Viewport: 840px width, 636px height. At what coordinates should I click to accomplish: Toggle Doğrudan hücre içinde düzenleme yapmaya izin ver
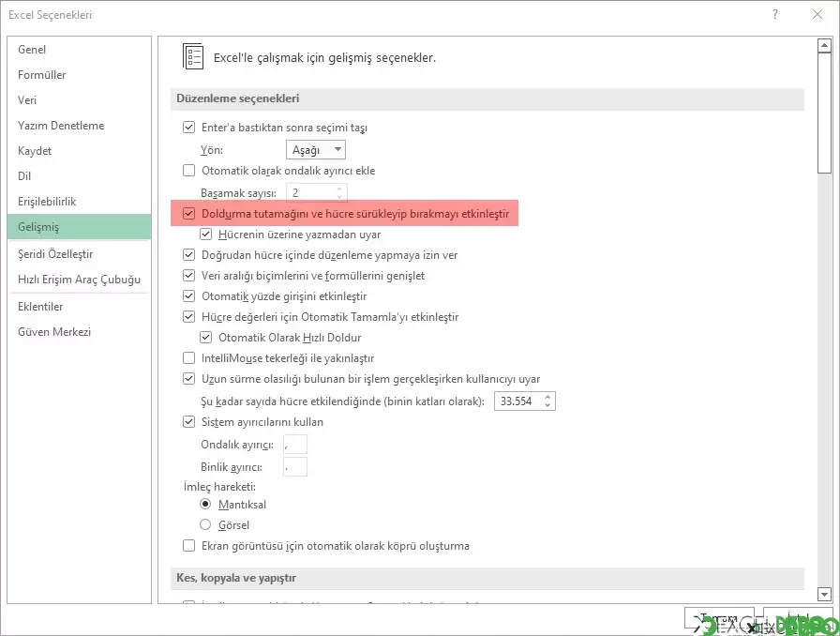click(188, 255)
